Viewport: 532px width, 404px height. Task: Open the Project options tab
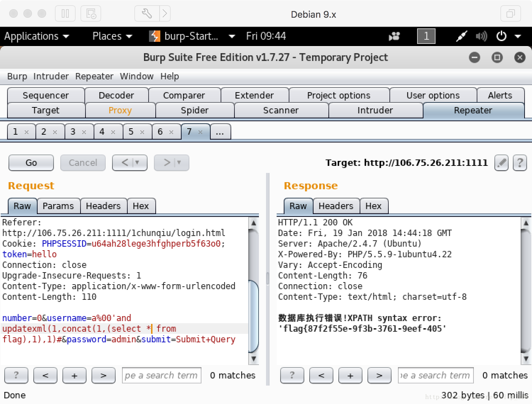[x=339, y=95]
